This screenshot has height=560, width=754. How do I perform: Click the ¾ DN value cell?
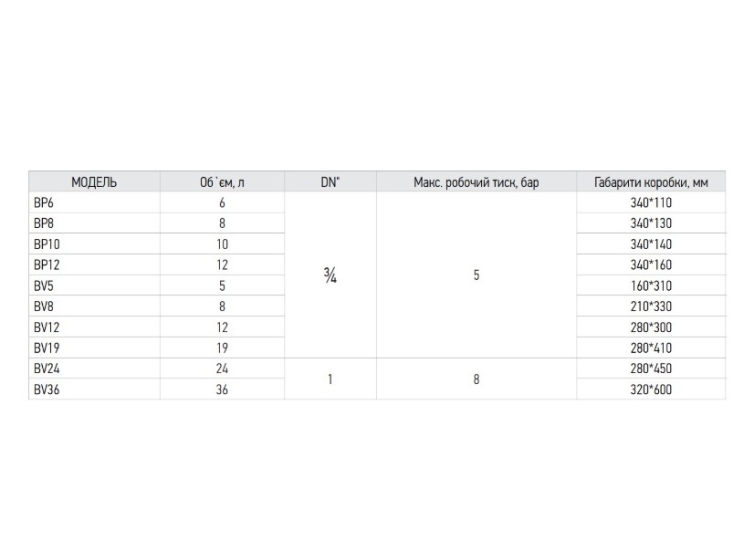(x=330, y=275)
